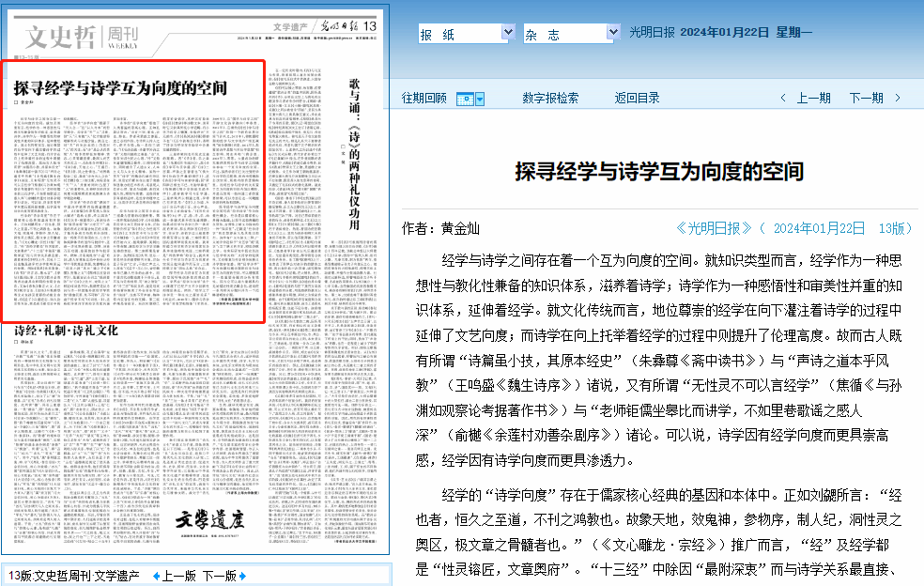The image size is (924, 586).
Task: Click the 文学遗产 calligraphy logo on the page image
Action: 209,520
